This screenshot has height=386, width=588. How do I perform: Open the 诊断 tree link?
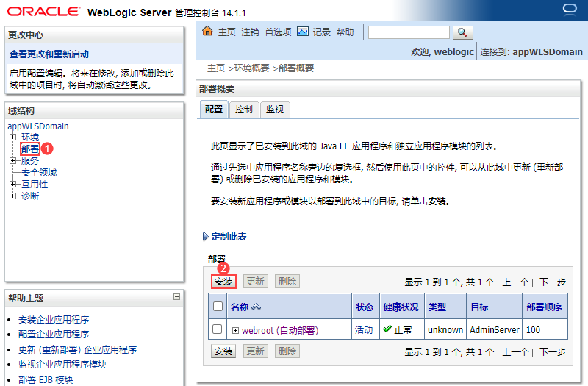(x=30, y=196)
